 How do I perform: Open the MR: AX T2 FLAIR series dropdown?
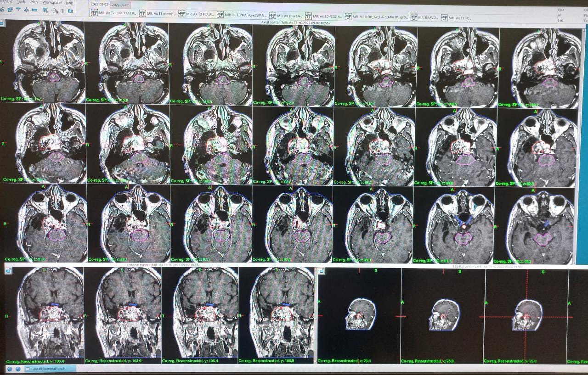click(200, 14)
